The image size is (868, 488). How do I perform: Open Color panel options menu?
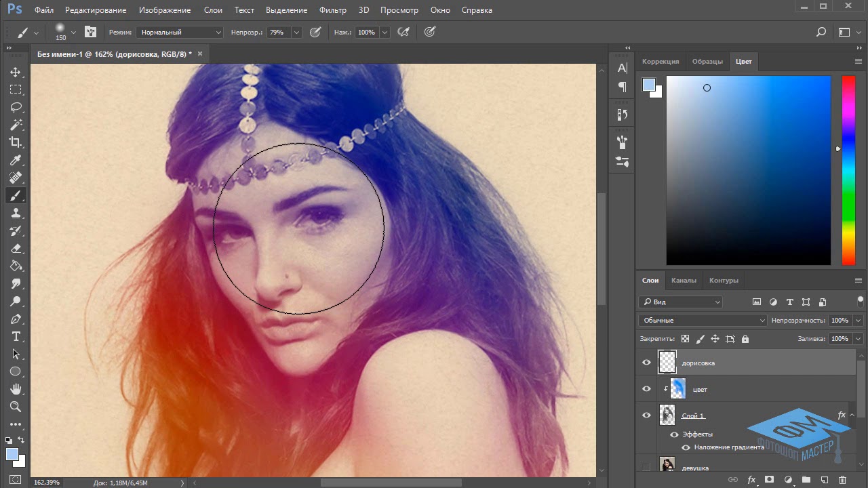pos(859,61)
